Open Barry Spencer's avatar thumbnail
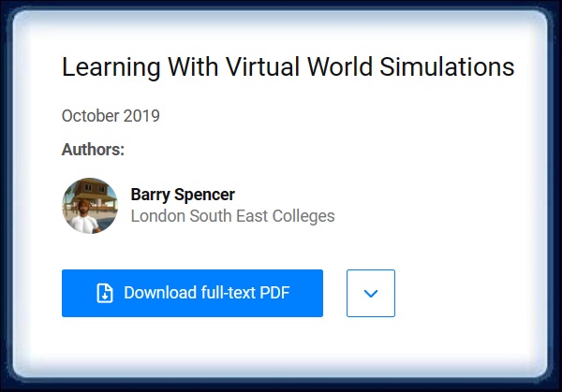Image resolution: width=562 pixels, height=392 pixels. coord(90,206)
